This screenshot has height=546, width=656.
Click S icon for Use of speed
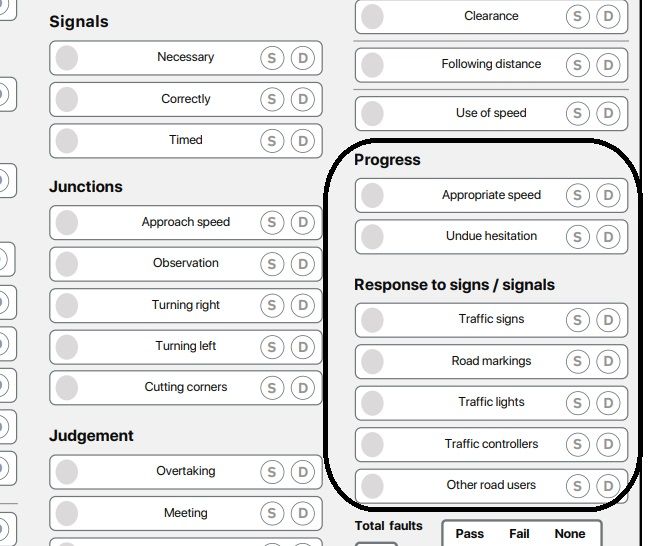577,114
